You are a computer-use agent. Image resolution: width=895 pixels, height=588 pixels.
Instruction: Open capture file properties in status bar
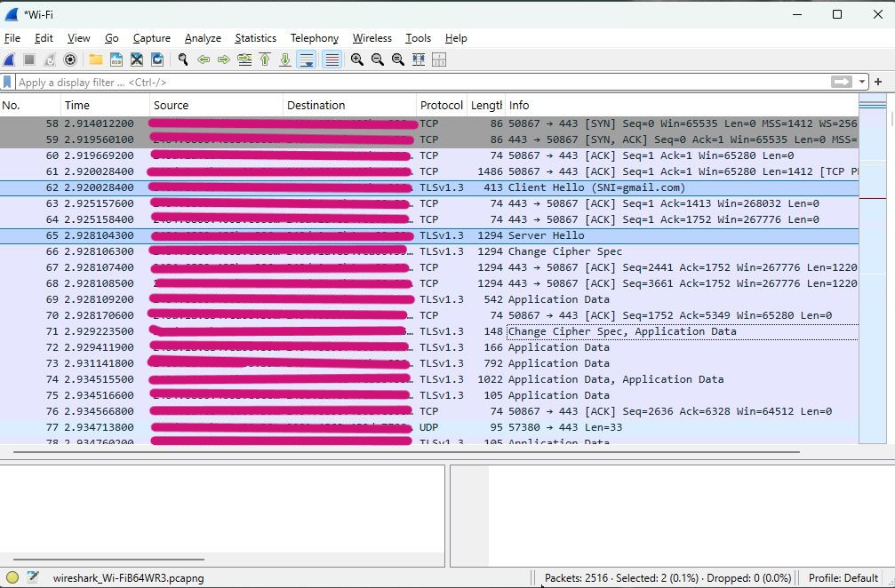33,577
